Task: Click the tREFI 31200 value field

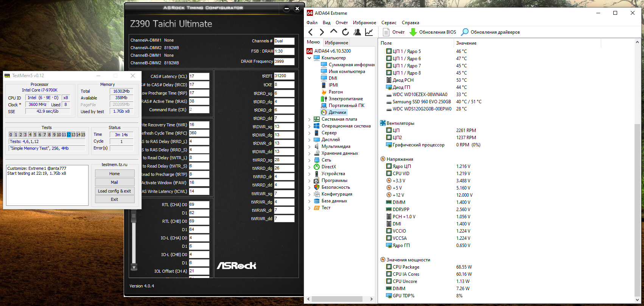Action: click(284, 76)
